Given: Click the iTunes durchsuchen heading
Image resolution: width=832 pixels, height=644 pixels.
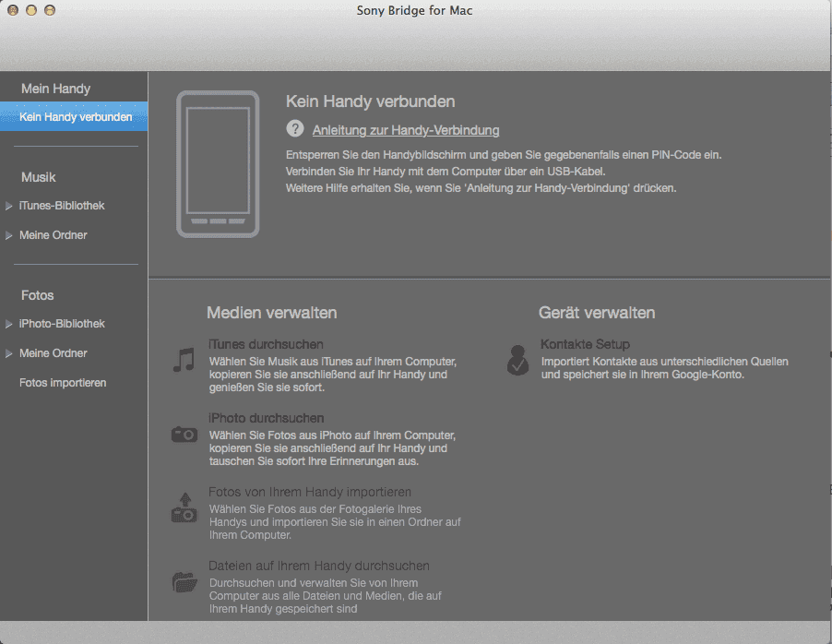Looking at the screenshot, I should pos(266,344).
